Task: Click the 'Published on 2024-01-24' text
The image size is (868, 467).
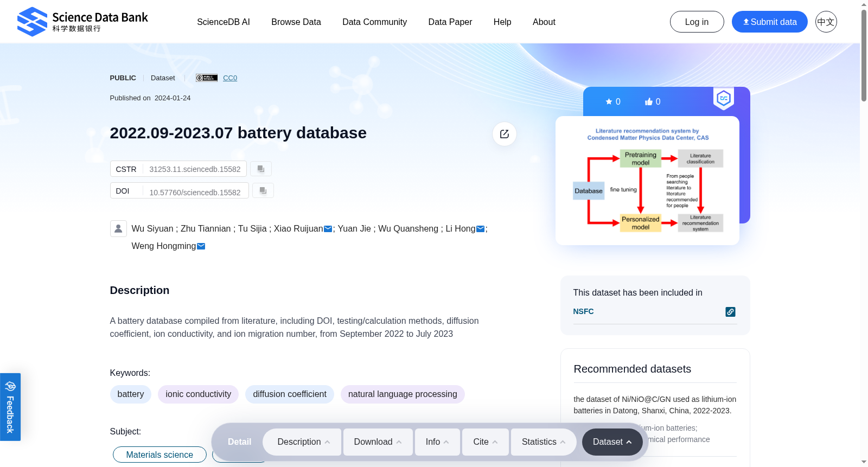Action: click(x=150, y=98)
